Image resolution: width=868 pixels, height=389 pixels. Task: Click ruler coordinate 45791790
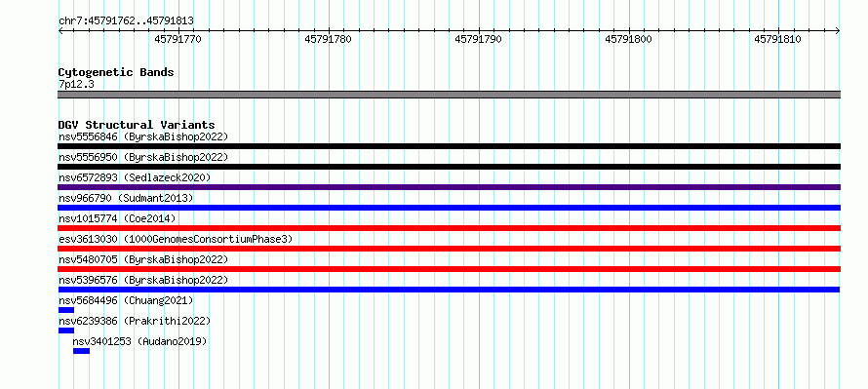pyautogui.click(x=478, y=40)
